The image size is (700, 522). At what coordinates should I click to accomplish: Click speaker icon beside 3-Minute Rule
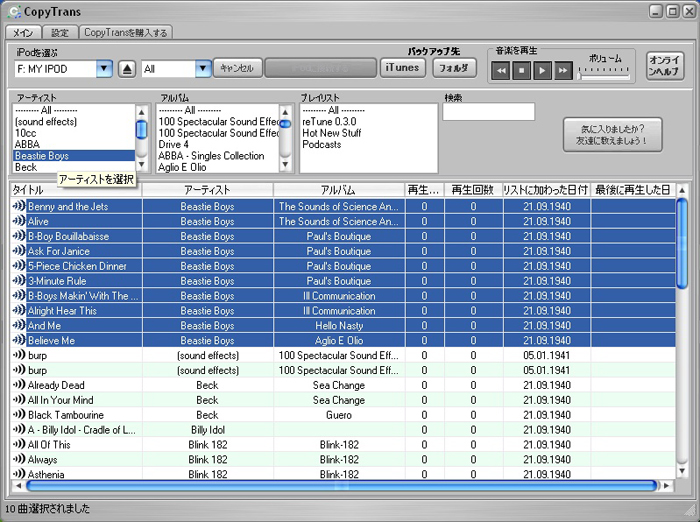pos(19,280)
